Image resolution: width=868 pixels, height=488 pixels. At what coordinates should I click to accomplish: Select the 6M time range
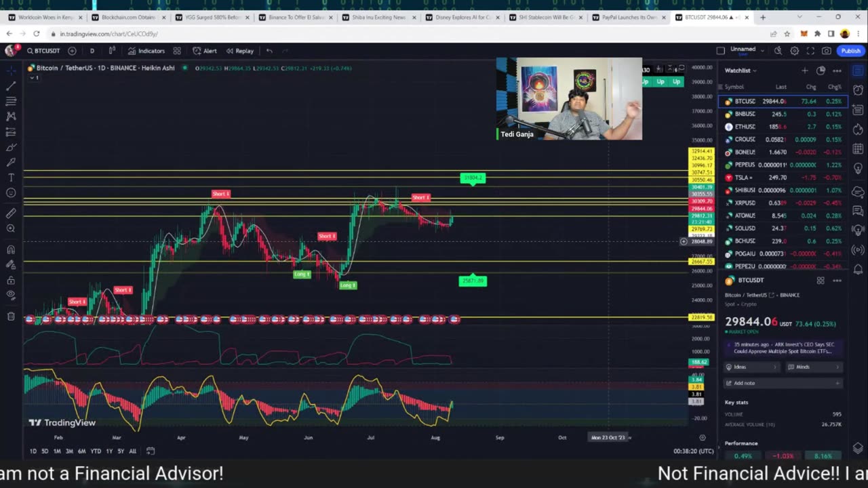click(81, 451)
